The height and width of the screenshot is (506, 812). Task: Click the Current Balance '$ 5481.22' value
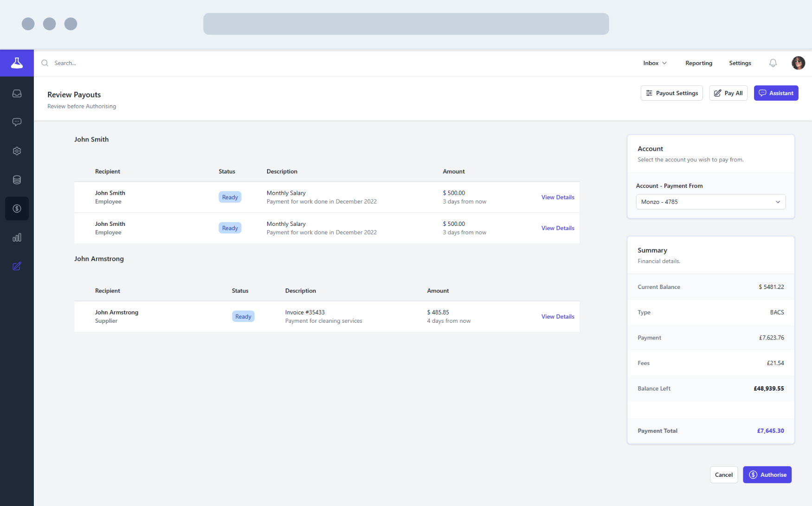click(771, 287)
